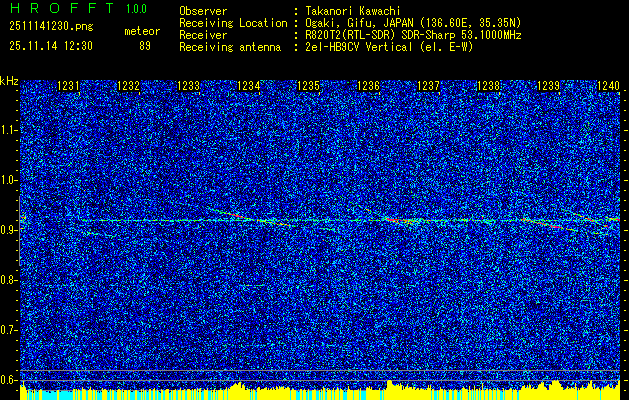
Task: Click the 0.7 kHz axis label
Action: click(x=8, y=330)
